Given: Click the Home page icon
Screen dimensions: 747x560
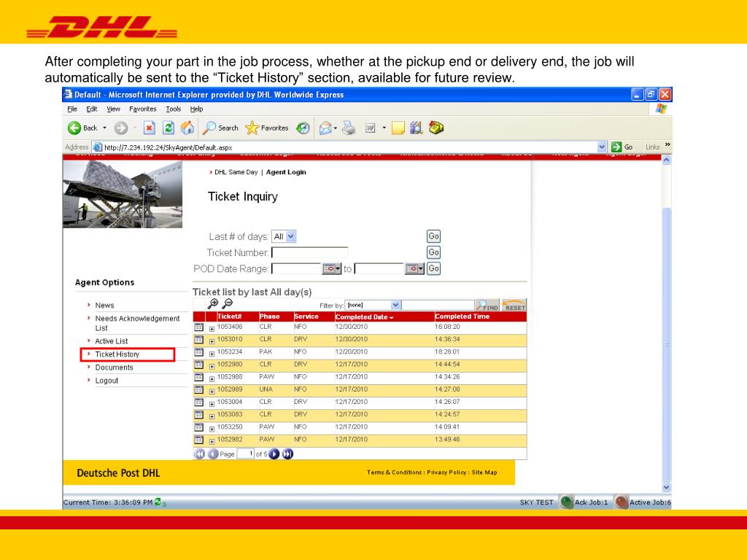Looking at the screenshot, I should click(187, 127).
